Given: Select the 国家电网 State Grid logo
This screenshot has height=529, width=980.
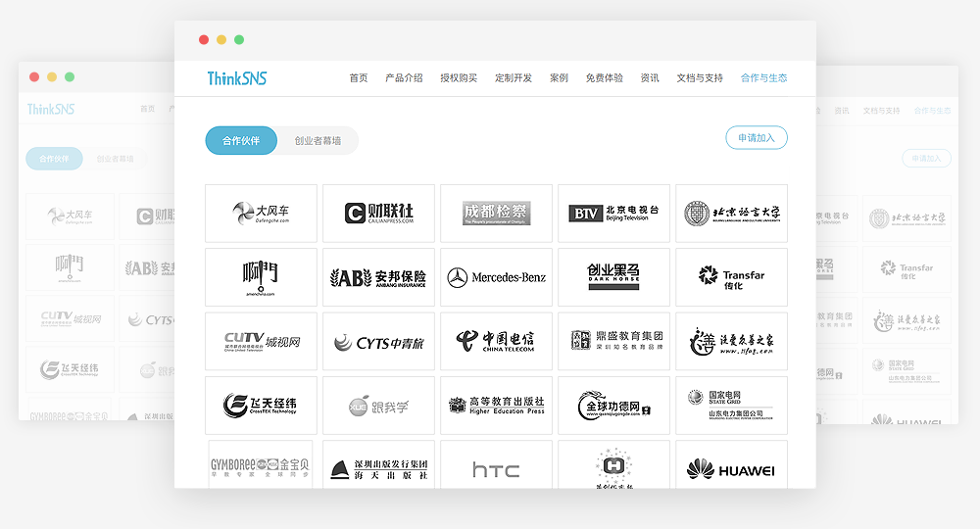Looking at the screenshot, I should (x=731, y=406).
